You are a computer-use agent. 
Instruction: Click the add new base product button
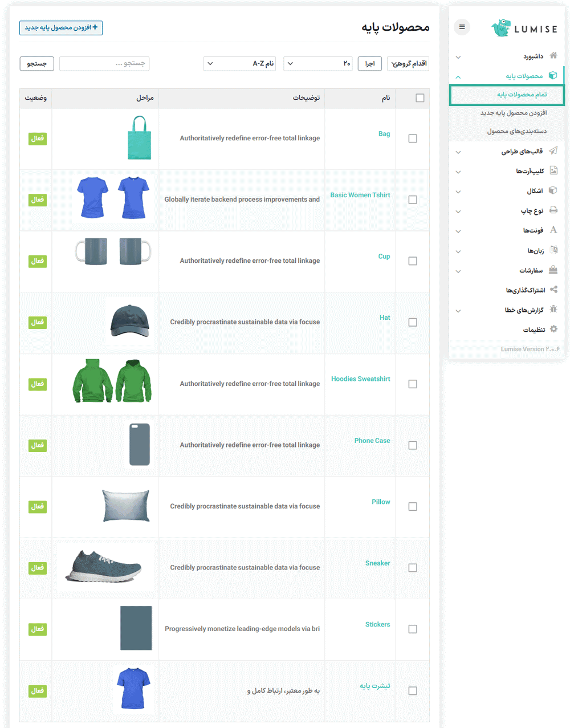pos(61,28)
